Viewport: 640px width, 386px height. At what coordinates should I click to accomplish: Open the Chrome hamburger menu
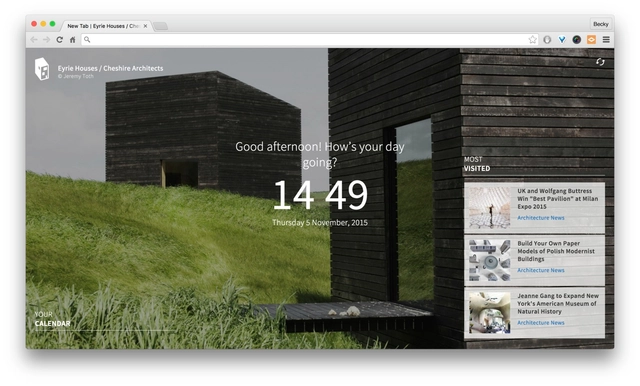pos(606,40)
